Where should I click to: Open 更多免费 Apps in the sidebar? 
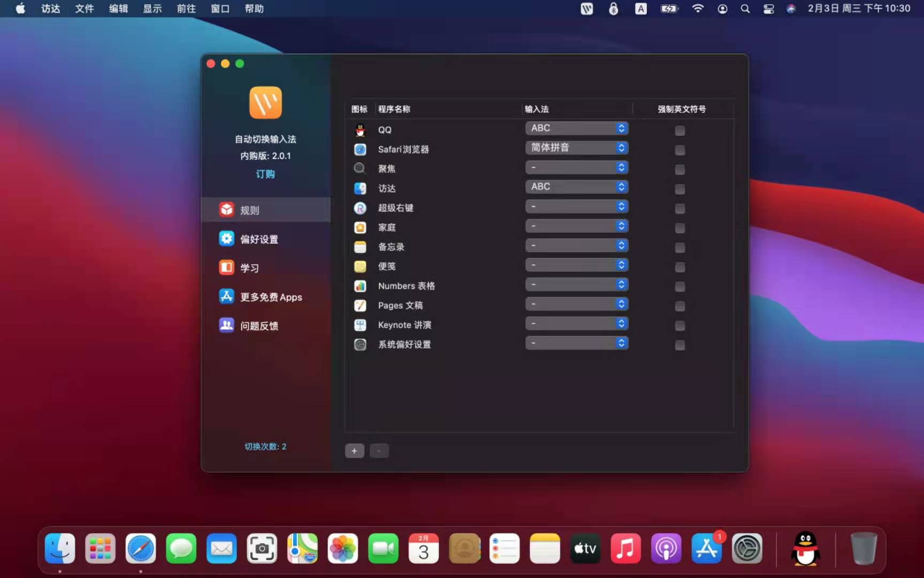(x=271, y=297)
